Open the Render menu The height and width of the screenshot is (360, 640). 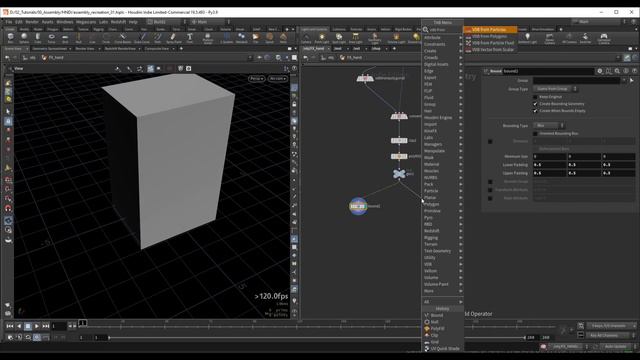[32, 22]
